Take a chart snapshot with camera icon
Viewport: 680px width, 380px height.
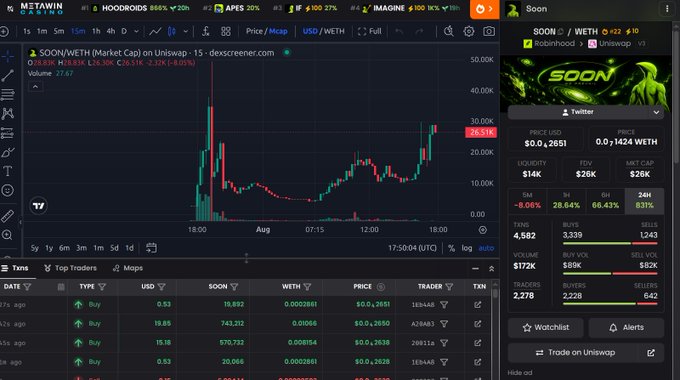tap(489, 31)
